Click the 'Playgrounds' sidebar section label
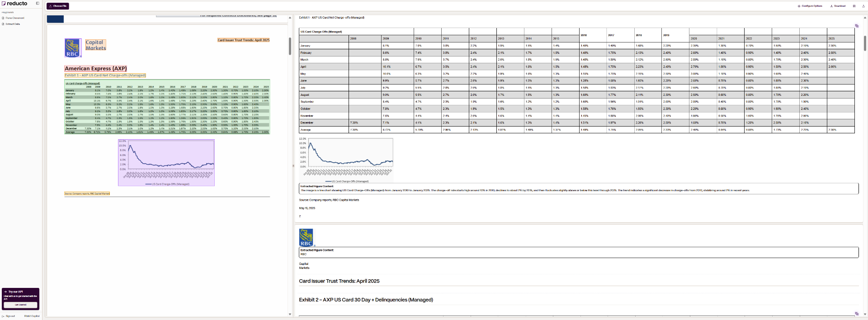 pos(8,12)
